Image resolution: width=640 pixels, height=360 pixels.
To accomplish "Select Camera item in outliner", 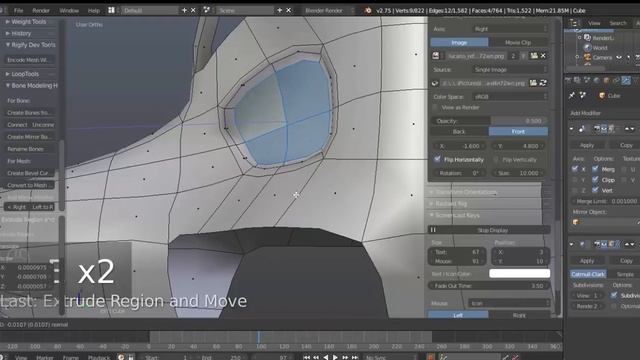I will coord(602,58).
